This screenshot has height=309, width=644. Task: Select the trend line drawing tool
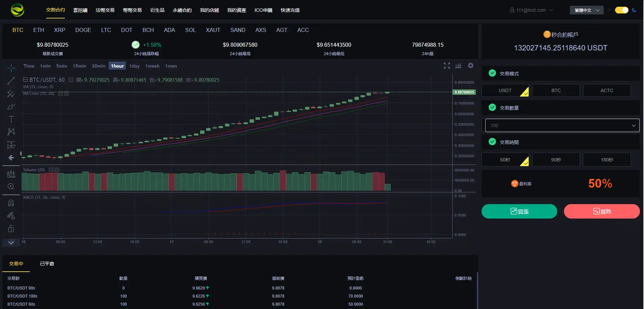(11, 81)
